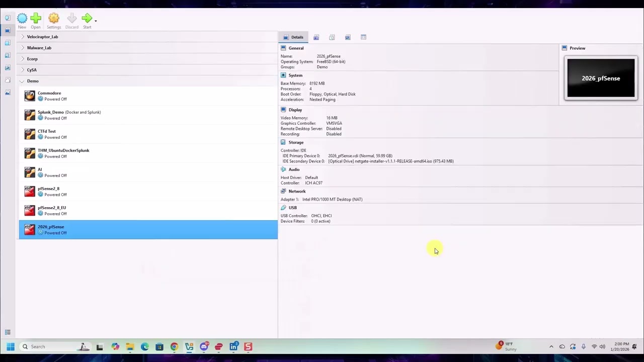Select the Commodore virtual machine
Image resolution: width=644 pixels, height=362 pixels.
pyautogui.click(x=148, y=96)
